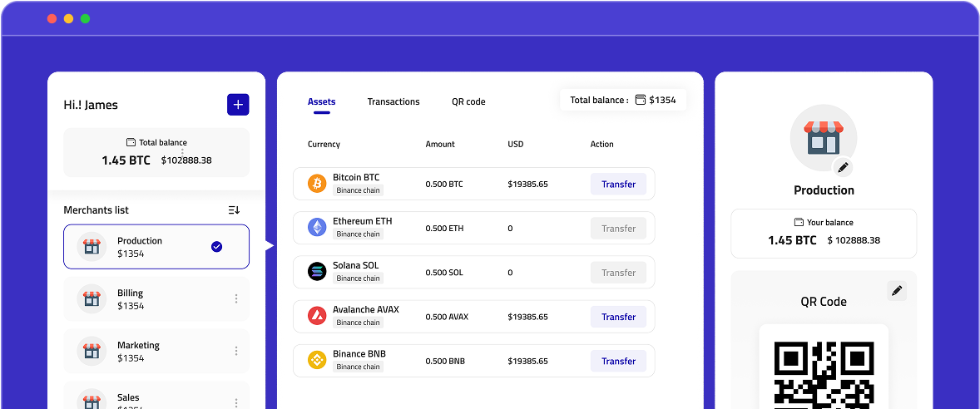
Task: Select the Production merchant row
Action: 156,247
